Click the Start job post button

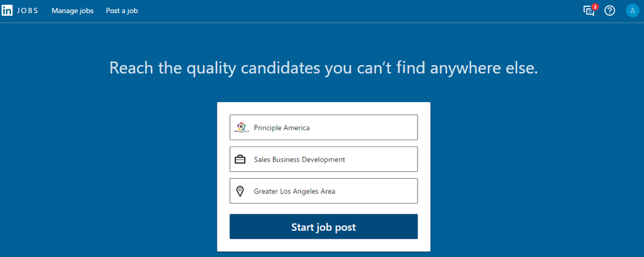[324, 227]
